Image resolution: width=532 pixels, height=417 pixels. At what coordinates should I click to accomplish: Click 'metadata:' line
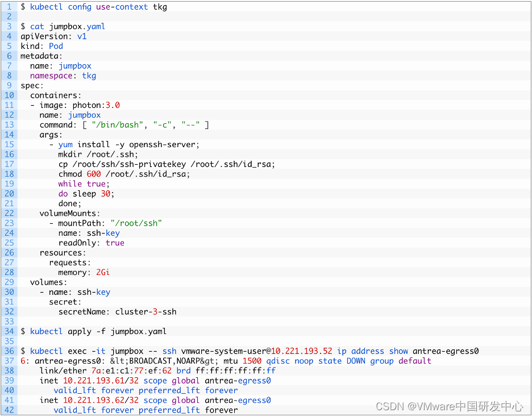point(41,56)
